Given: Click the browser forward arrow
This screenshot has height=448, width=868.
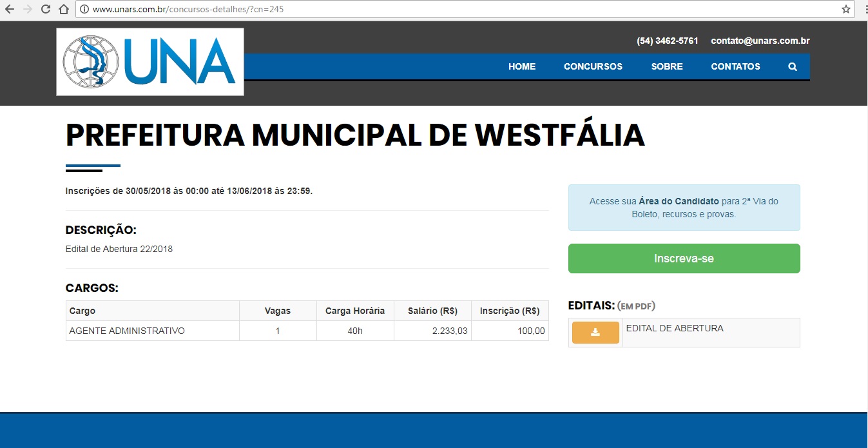Looking at the screenshot, I should click(x=28, y=10).
